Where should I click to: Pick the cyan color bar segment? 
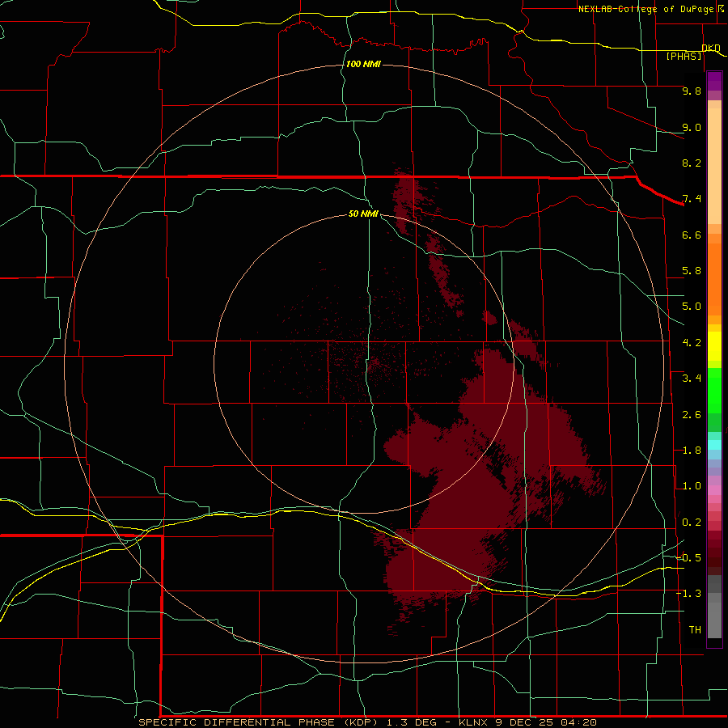714,445
